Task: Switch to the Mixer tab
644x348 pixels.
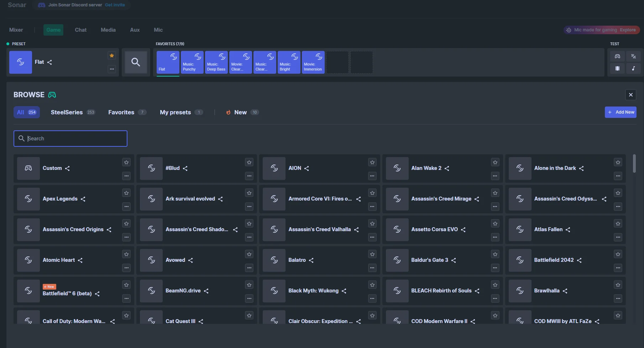Action: click(x=16, y=30)
